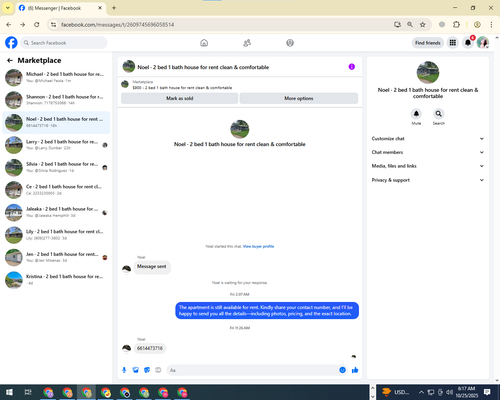Click Find friends button

428,43
